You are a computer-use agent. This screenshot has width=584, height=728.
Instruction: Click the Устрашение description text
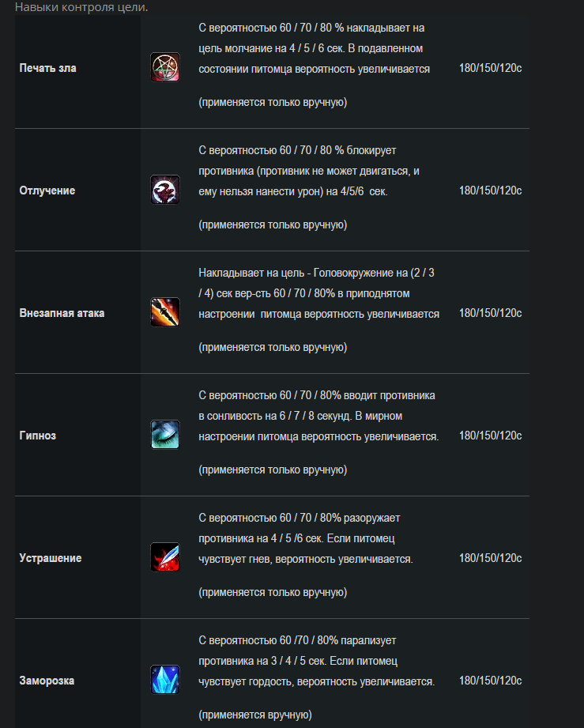[305, 539]
